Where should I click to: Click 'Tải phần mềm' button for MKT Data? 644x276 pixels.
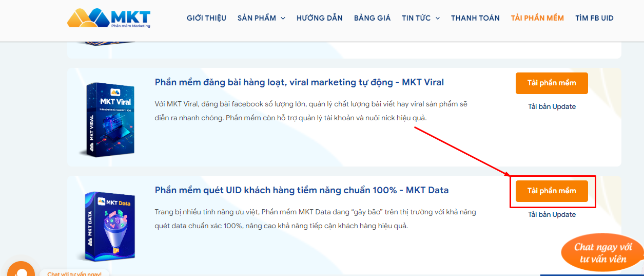(x=552, y=191)
